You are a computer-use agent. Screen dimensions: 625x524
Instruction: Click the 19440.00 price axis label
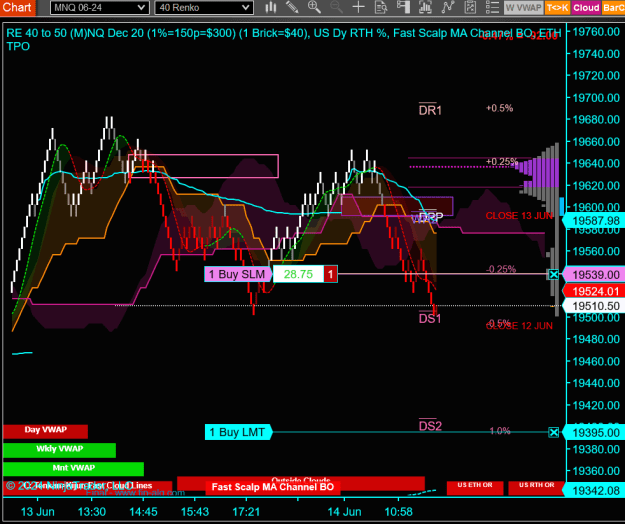[596, 383]
